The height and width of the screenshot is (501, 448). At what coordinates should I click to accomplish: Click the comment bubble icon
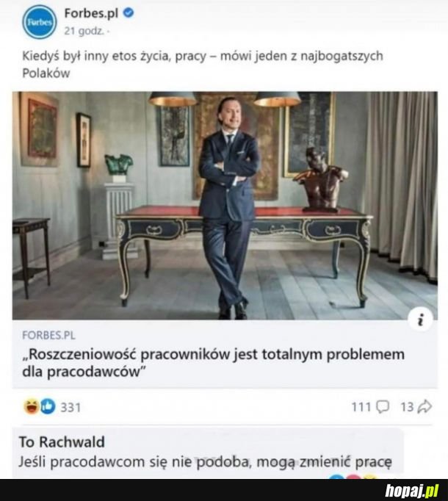tap(383, 406)
